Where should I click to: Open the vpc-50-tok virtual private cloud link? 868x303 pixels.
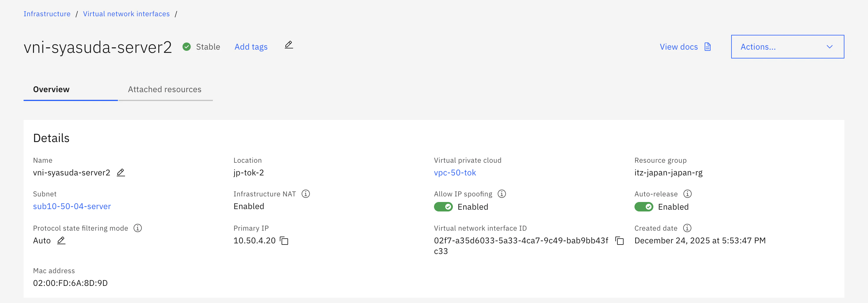pyautogui.click(x=455, y=172)
